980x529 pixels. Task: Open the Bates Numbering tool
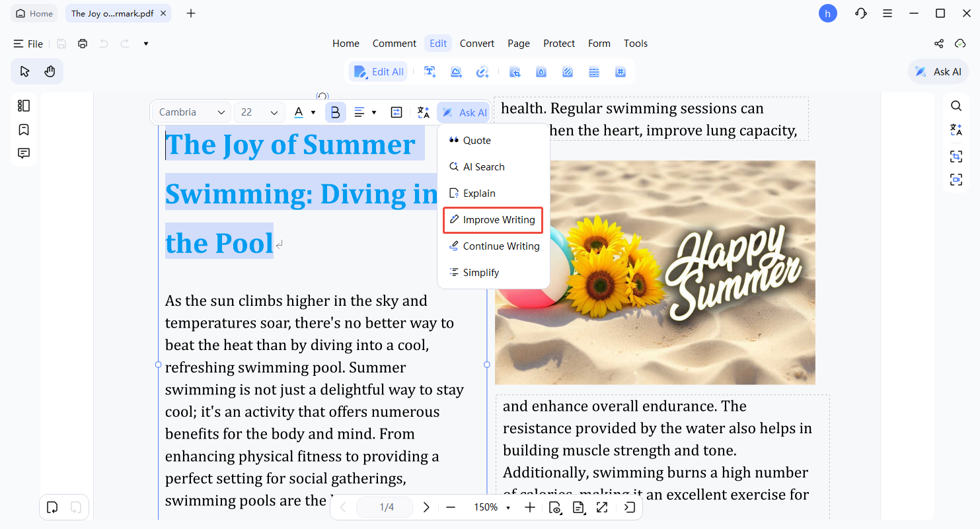point(620,71)
